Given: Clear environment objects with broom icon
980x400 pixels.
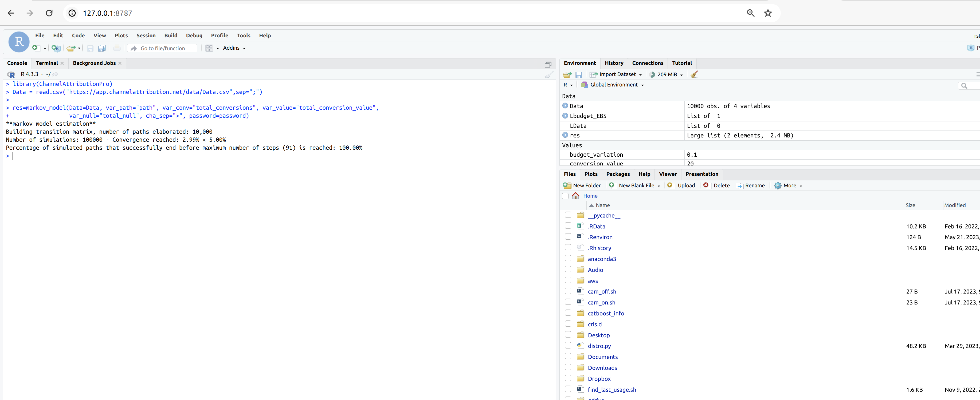Looking at the screenshot, I should [x=694, y=74].
